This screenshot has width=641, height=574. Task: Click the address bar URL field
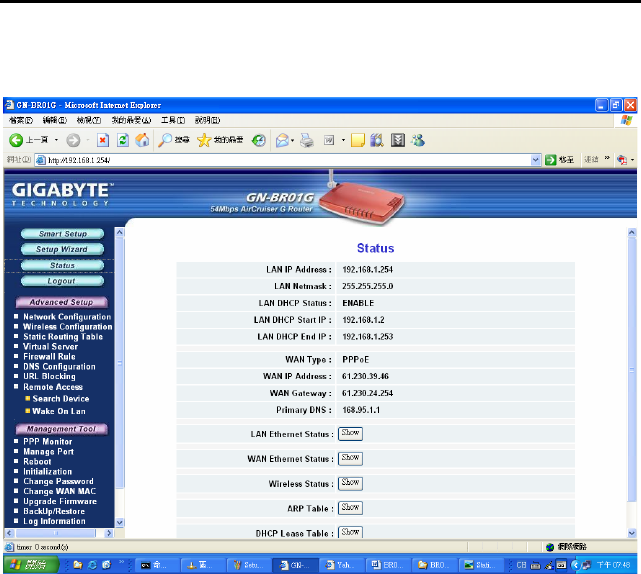[x=288, y=160]
